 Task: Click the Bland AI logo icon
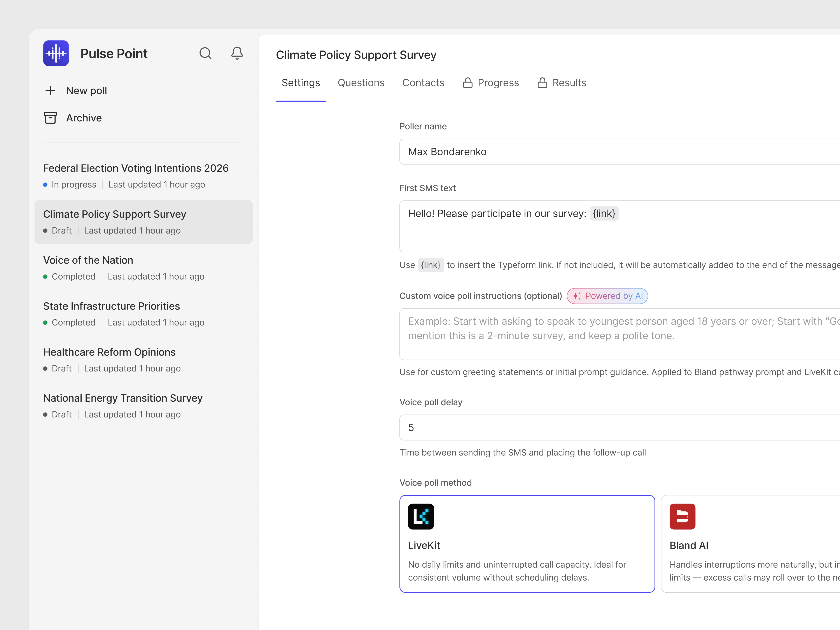tap(682, 516)
